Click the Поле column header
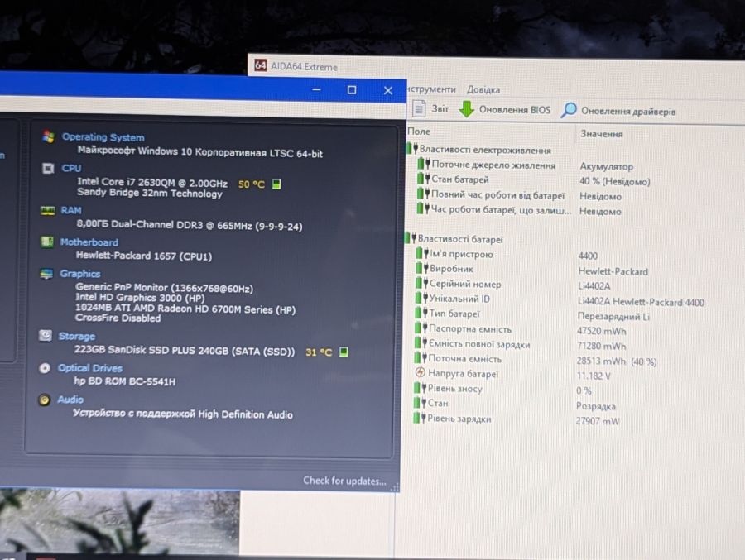The height and width of the screenshot is (560, 745). (419, 131)
